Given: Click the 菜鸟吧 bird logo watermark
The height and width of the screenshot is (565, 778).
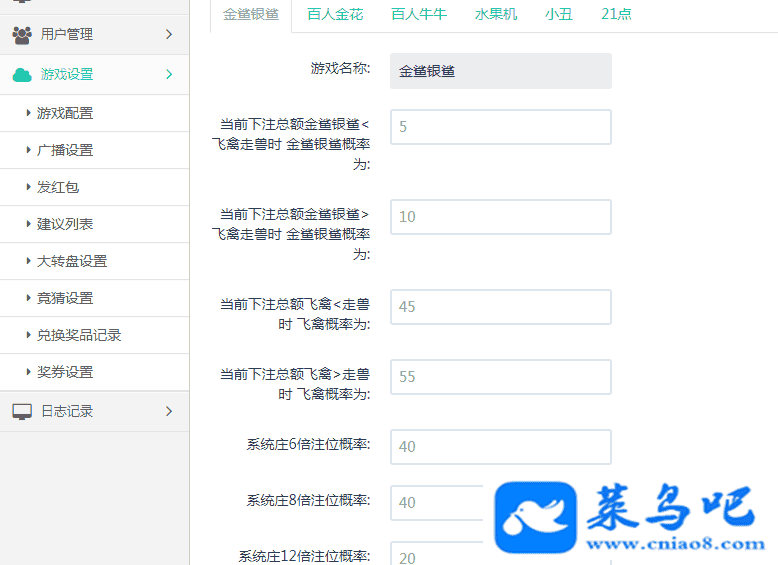Looking at the screenshot, I should [536, 516].
